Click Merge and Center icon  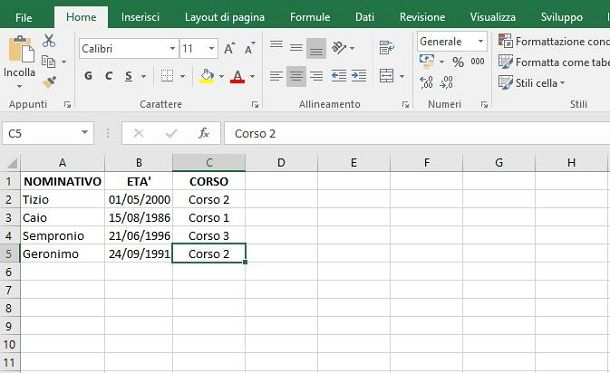click(x=386, y=76)
